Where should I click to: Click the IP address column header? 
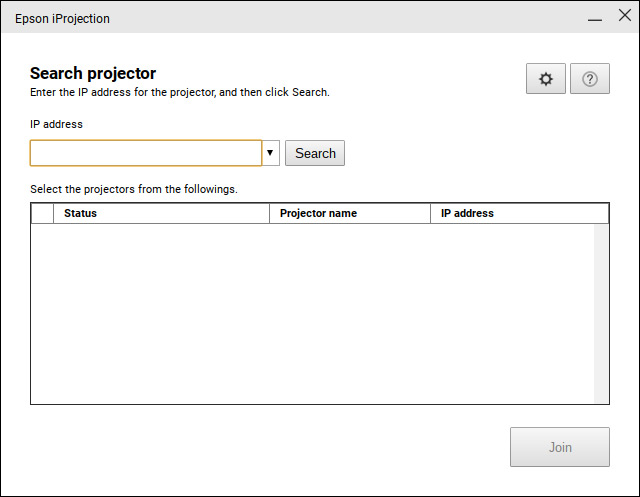coord(520,213)
